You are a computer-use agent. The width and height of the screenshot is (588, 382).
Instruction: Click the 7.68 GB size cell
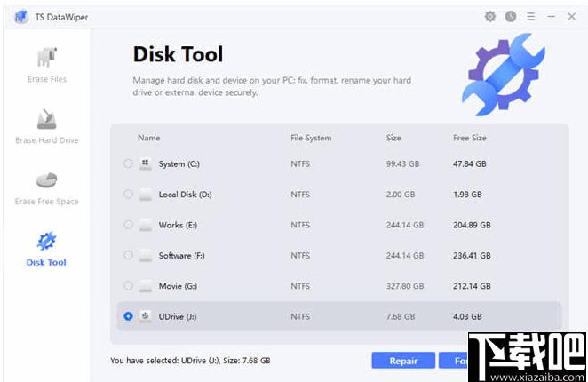pos(401,317)
